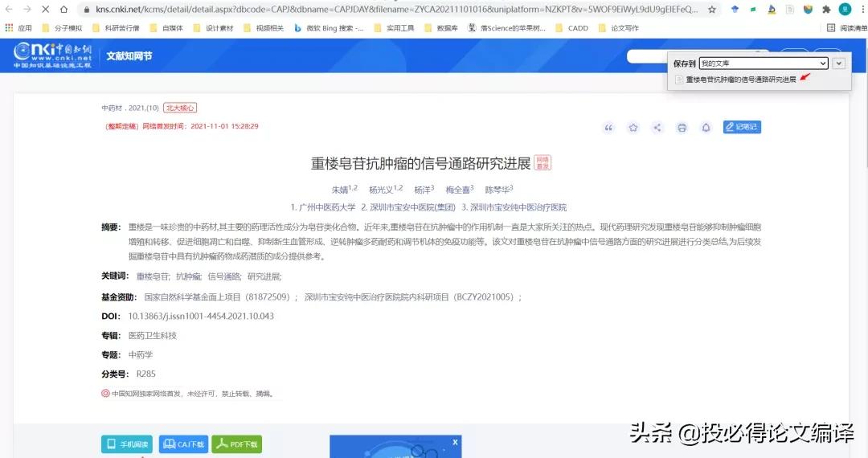Click the PDF下载 download button
The width and height of the screenshot is (868, 458).
click(x=236, y=444)
